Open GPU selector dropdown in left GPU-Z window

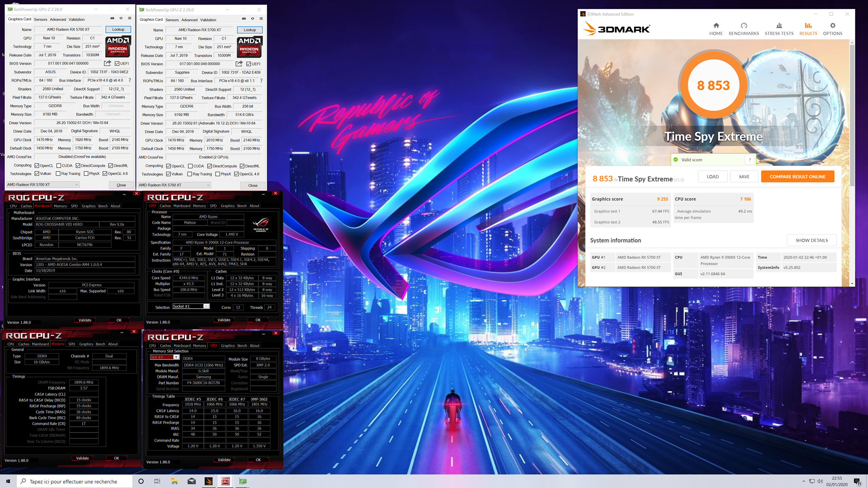(x=43, y=185)
